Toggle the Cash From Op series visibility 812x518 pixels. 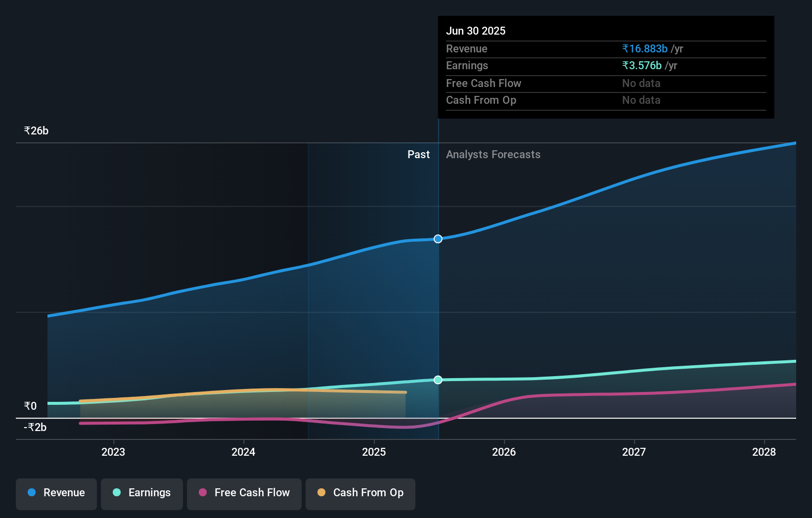click(360, 493)
